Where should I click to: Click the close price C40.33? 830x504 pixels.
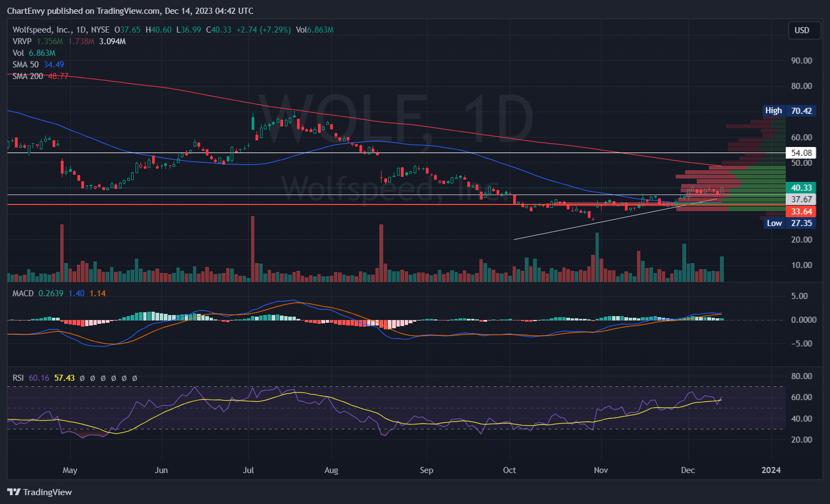(219, 30)
